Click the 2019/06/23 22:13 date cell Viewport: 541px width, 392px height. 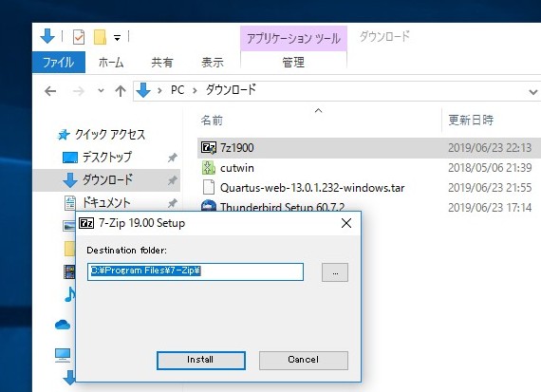490,148
